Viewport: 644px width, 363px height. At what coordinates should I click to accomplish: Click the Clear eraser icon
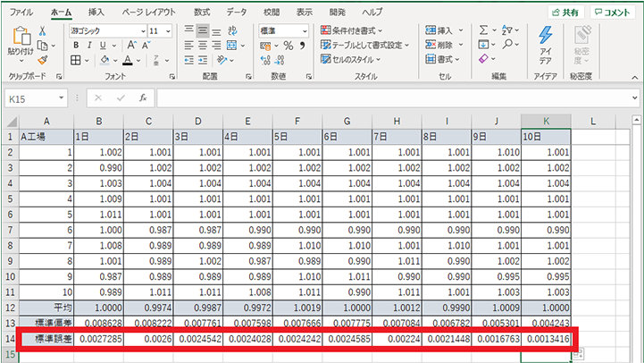(483, 59)
